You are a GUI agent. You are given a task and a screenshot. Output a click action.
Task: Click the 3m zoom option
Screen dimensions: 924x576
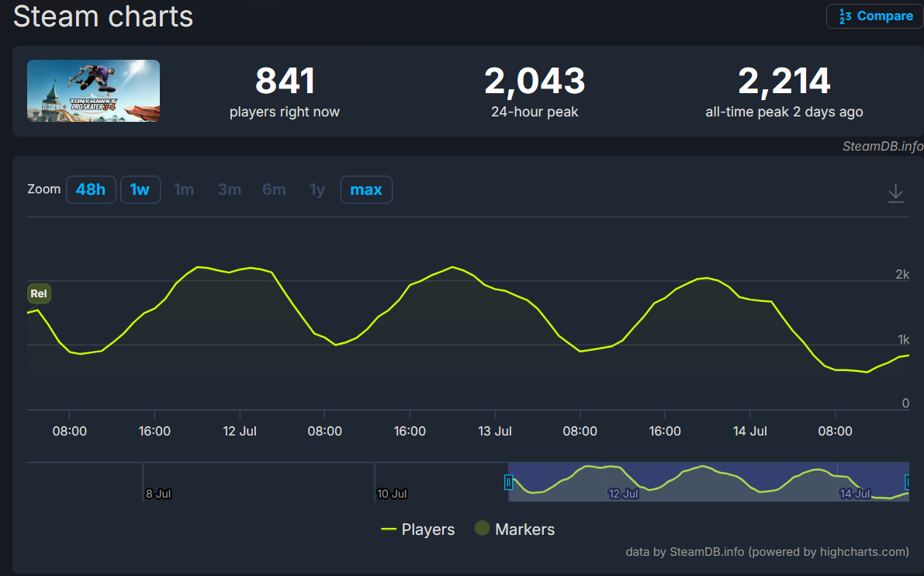tap(229, 189)
